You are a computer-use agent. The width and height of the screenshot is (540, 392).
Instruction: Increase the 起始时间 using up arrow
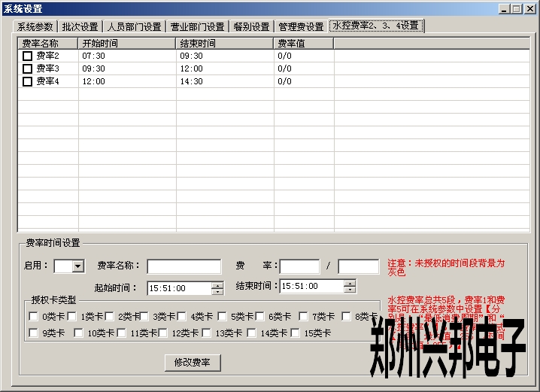[217, 284]
